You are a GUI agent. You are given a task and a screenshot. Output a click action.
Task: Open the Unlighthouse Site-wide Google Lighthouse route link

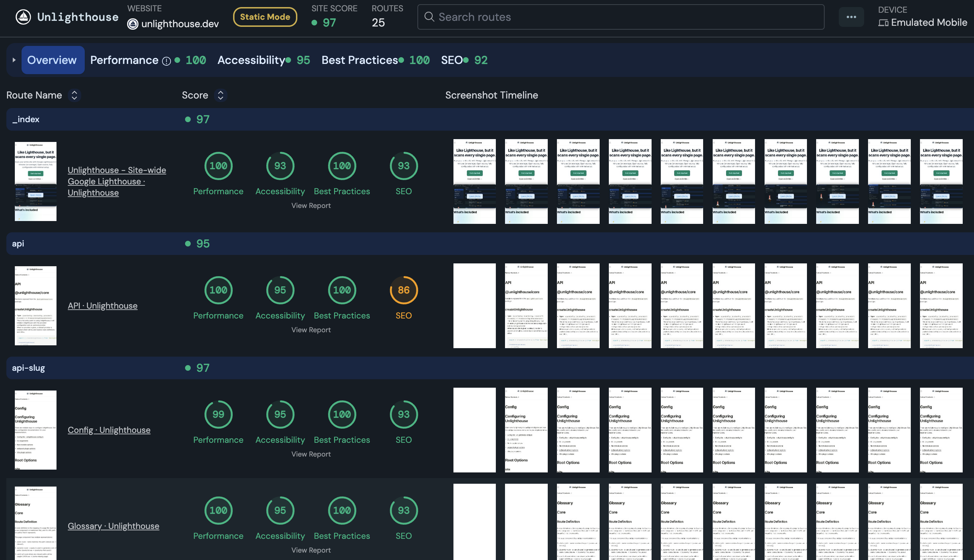coord(117,181)
